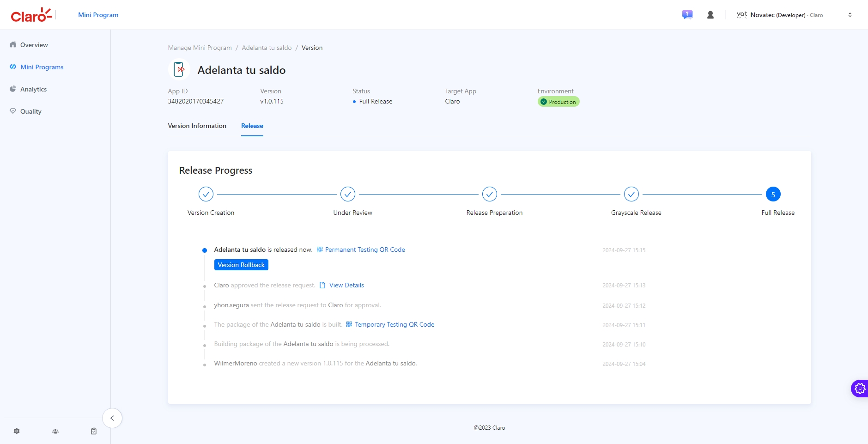
Task: Click Version Creation step checkmark
Action: 206,195
